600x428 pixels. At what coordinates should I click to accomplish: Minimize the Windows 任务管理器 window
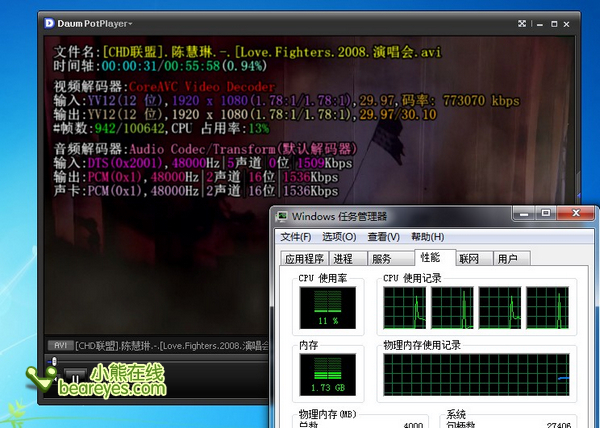[524, 213]
